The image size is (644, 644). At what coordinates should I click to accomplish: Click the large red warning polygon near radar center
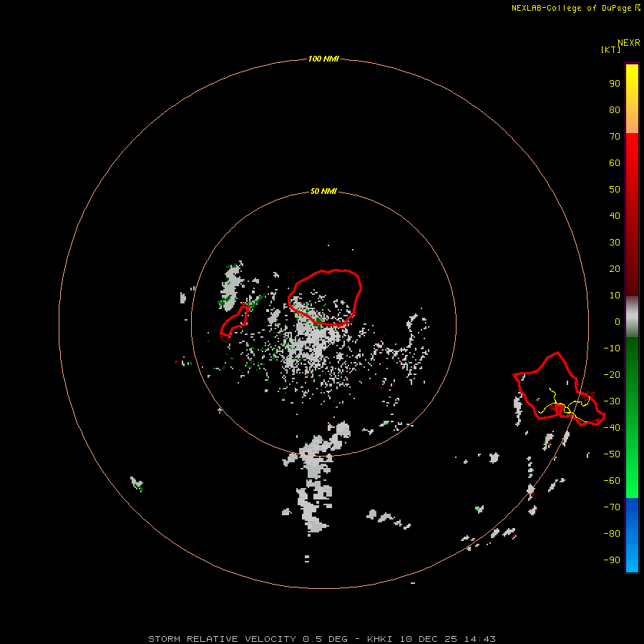(x=324, y=298)
